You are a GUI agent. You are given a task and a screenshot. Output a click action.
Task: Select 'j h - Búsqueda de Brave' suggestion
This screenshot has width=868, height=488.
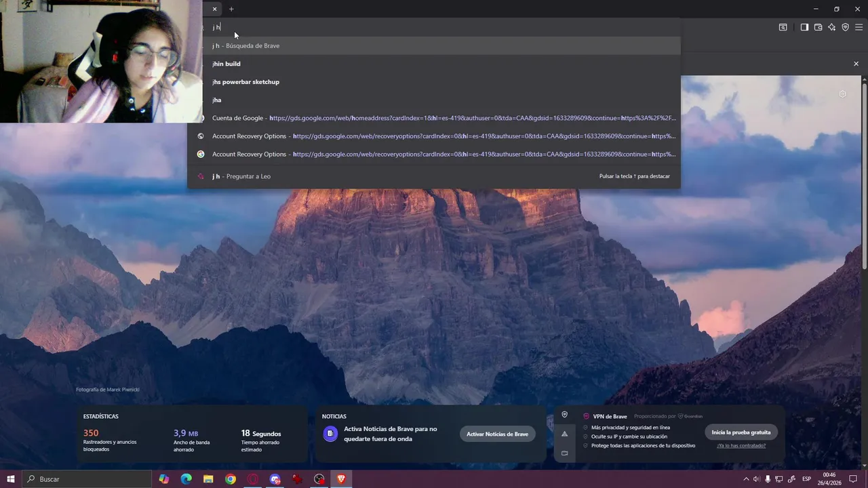(x=434, y=45)
